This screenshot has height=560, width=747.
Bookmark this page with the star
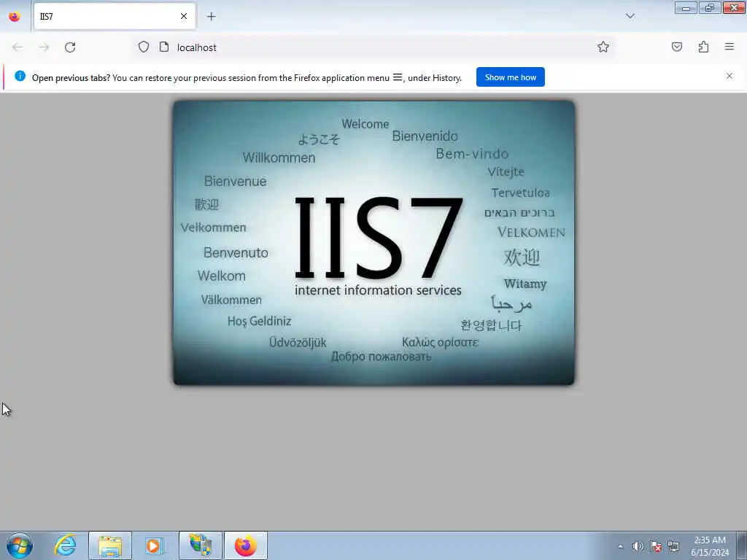[603, 47]
